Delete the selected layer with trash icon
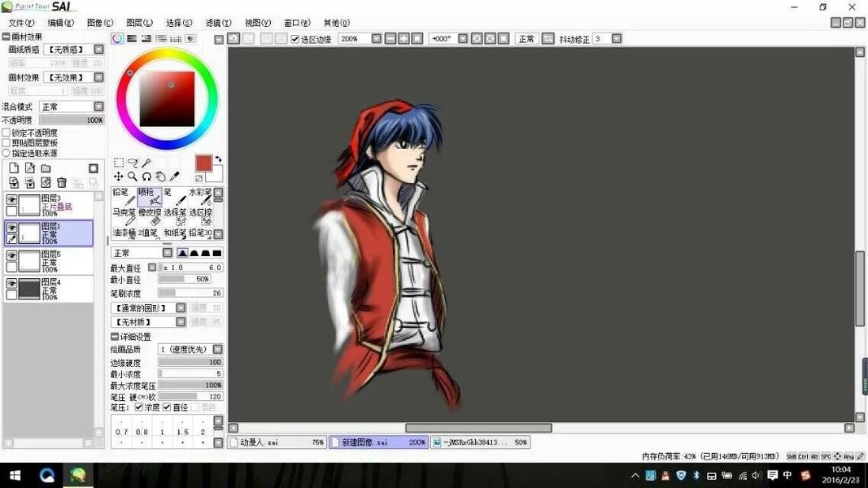The image size is (868, 488). coord(62,182)
